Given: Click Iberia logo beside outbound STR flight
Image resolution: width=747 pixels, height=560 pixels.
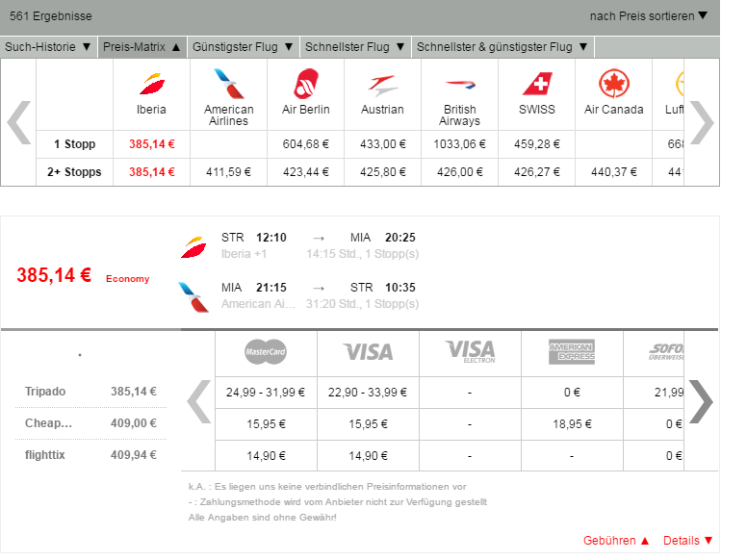Looking at the screenshot, I should click(x=193, y=247).
